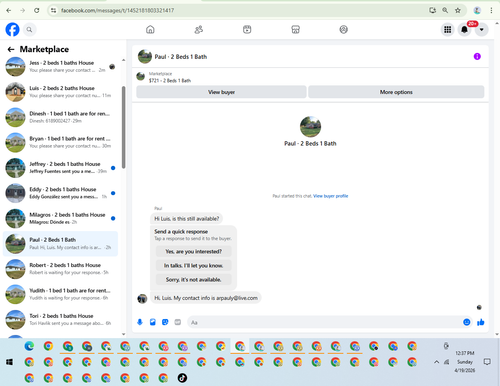Screen dimensions: 500x386
Task: Show hidden tray icons chevron
Action: click(x=436, y=362)
